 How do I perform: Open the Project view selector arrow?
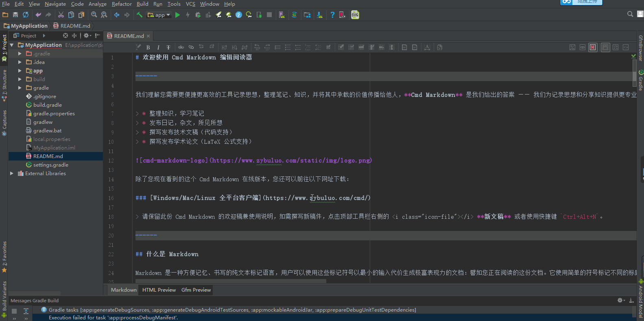point(44,35)
